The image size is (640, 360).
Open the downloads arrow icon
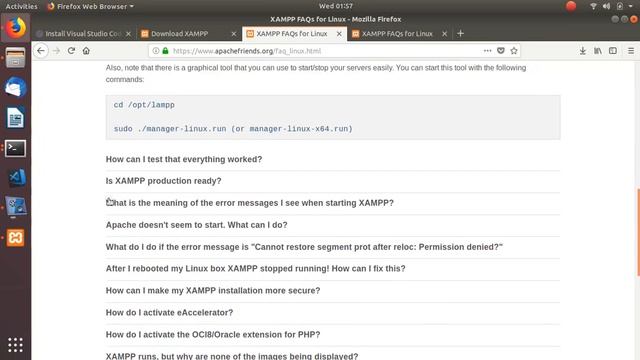pyautogui.click(x=582, y=51)
